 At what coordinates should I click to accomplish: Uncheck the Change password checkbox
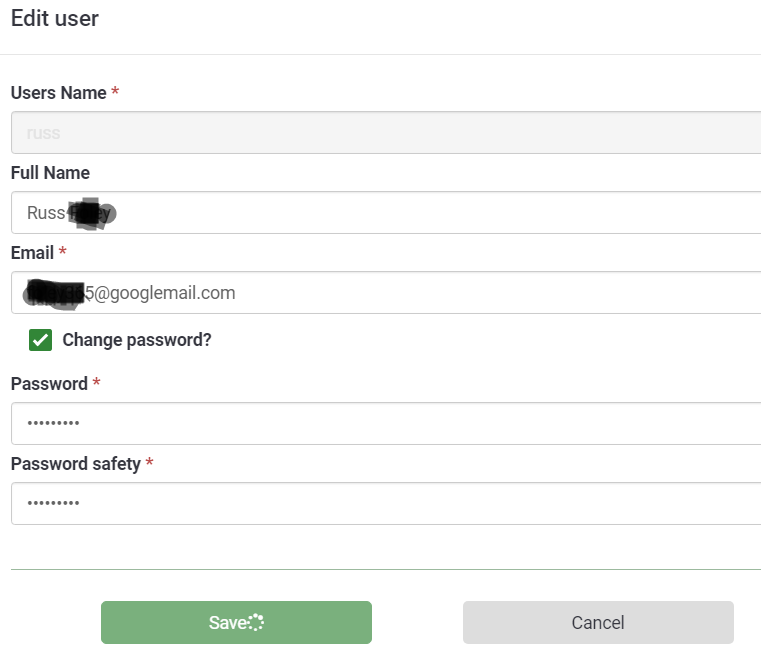(x=41, y=340)
